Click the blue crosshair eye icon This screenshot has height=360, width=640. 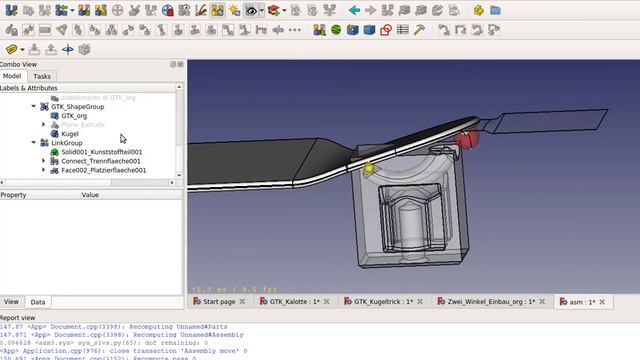pos(68,49)
